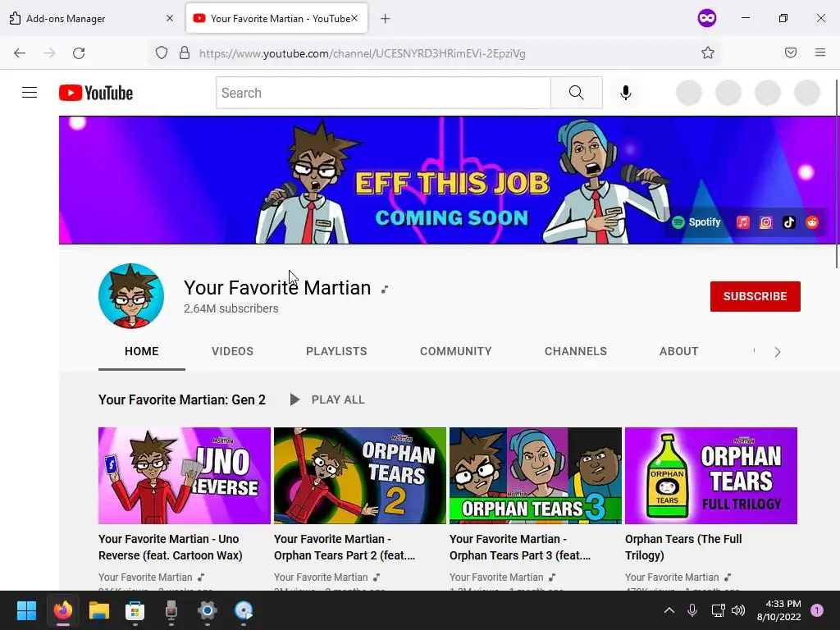Start voice search with microphone icon
Viewport: 840px width, 630px height.
coord(625,93)
